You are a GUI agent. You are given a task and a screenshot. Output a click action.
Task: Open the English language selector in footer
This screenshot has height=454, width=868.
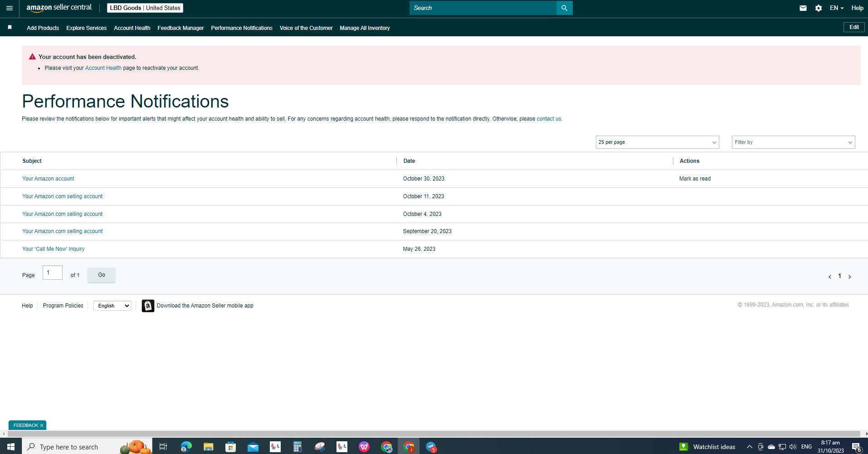(x=112, y=306)
